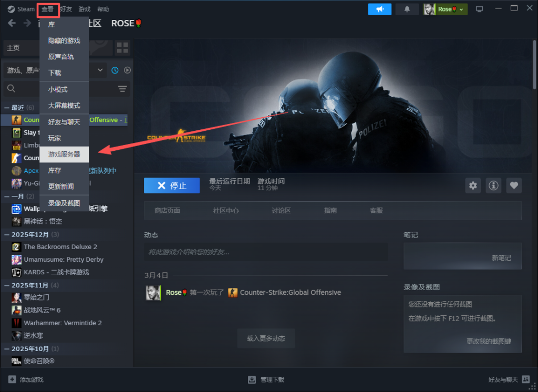Add game to favorites heart icon

[x=514, y=185]
